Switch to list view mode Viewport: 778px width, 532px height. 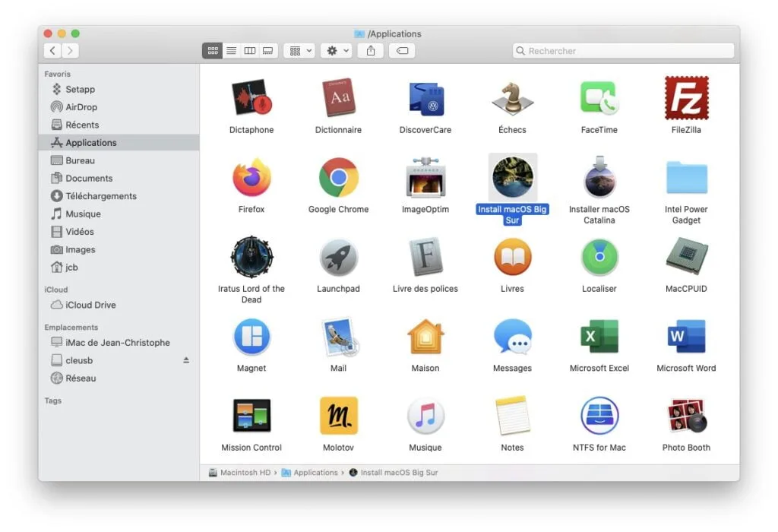[x=231, y=51]
